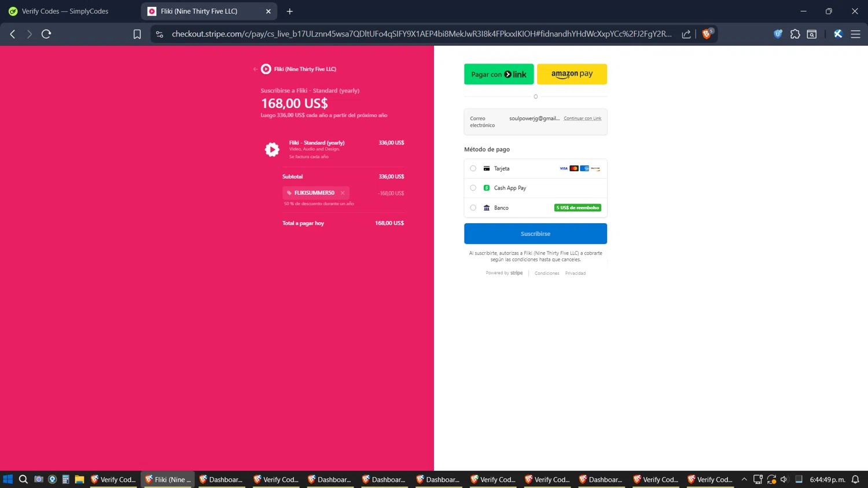This screenshot has height=488, width=868.
Task: Click the volume speaker icon in the tray
Action: pos(784,479)
